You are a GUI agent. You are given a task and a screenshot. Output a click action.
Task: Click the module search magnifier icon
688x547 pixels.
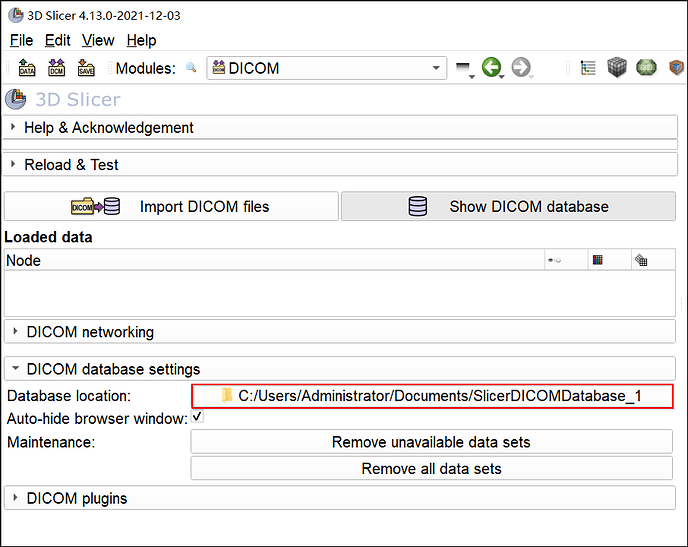pos(191,69)
